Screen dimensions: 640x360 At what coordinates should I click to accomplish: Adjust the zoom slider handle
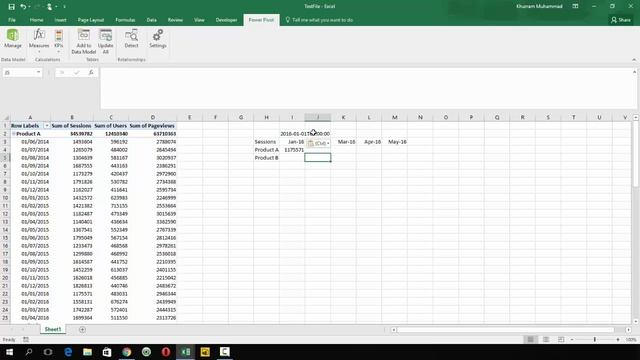tap(595, 340)
